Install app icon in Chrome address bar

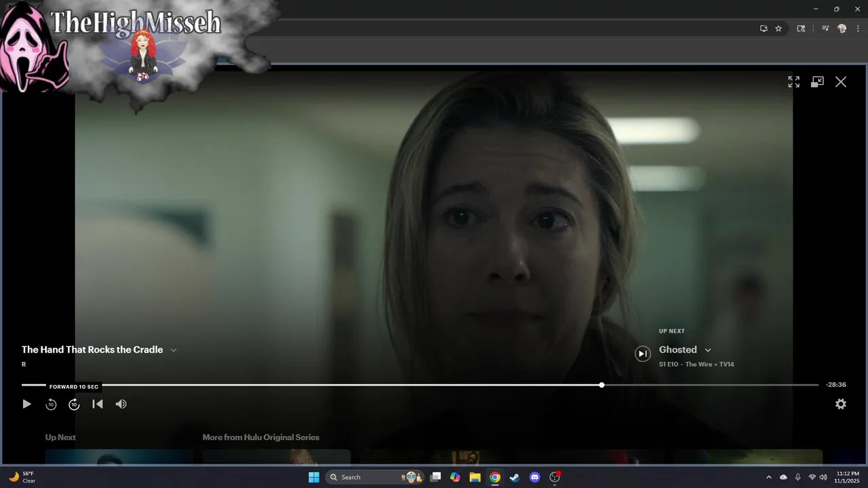pos(764,28)
